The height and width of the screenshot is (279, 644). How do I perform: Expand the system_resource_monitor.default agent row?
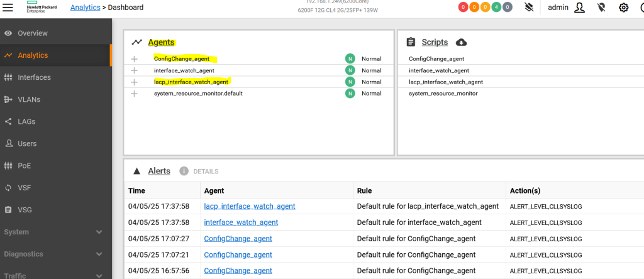(x=134, y=94)
